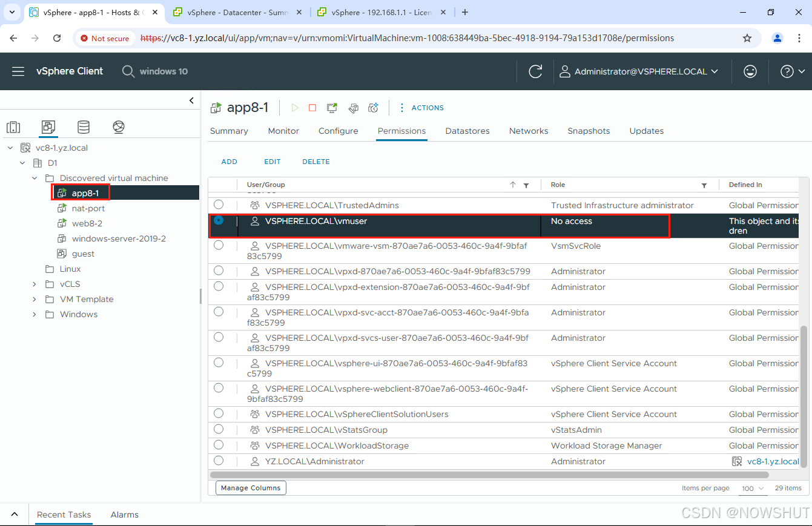Screen dimensions: 812x526
Task: Expand the Windows folder
Action: pyautogui.click(x=35, y=314)
